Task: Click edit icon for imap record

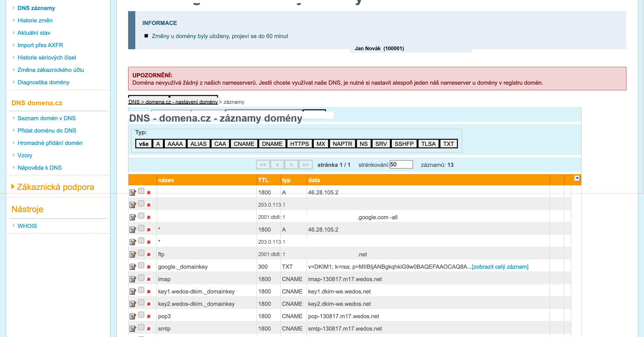Action: point(132,279)
